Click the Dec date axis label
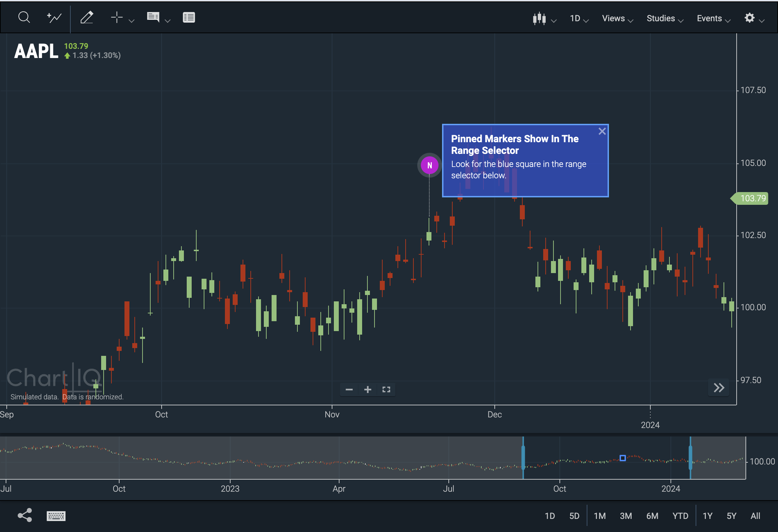The height and width of the screenshot is (532, 778). coord(494,414)
